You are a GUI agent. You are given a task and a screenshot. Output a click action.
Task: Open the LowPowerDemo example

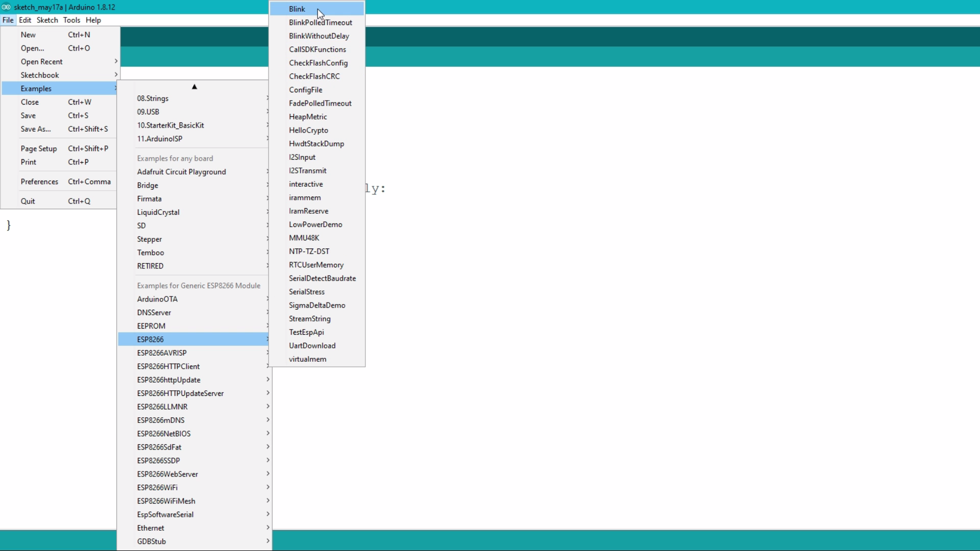click(317, 224)
